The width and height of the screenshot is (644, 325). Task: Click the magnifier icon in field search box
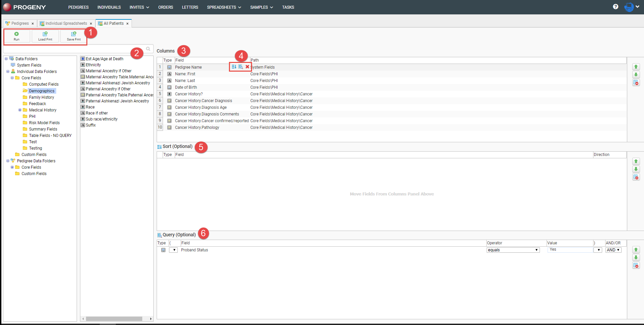148,49
